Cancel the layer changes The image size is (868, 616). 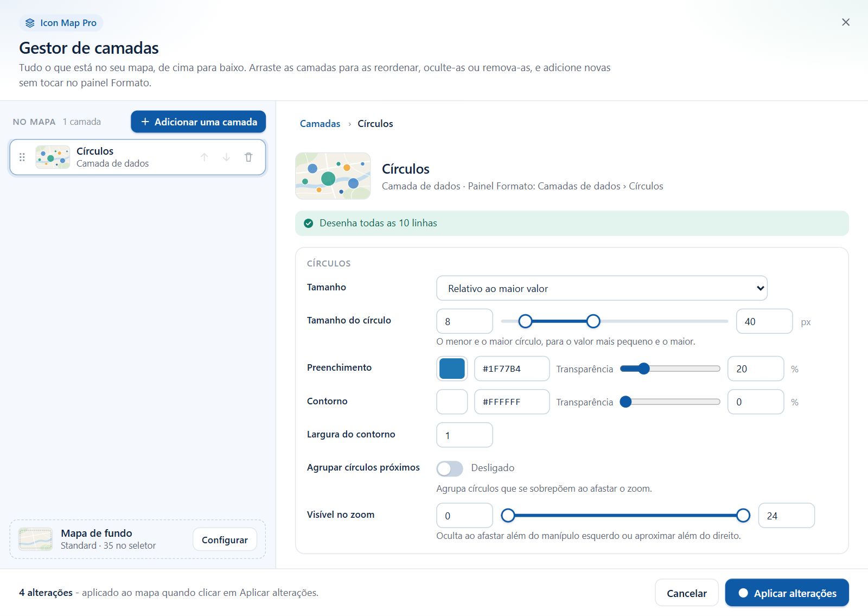[686, 593]
